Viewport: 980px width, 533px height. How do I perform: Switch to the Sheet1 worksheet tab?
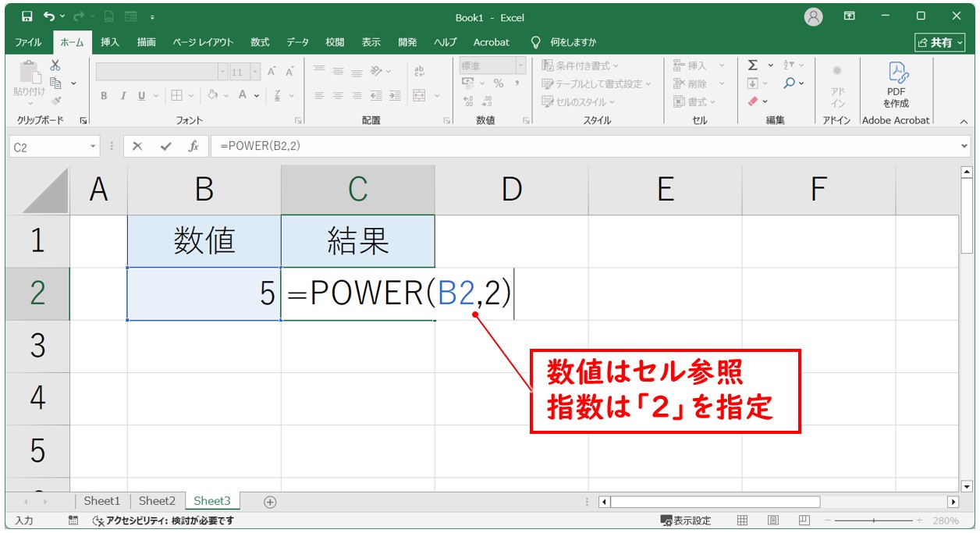(102, 501)
